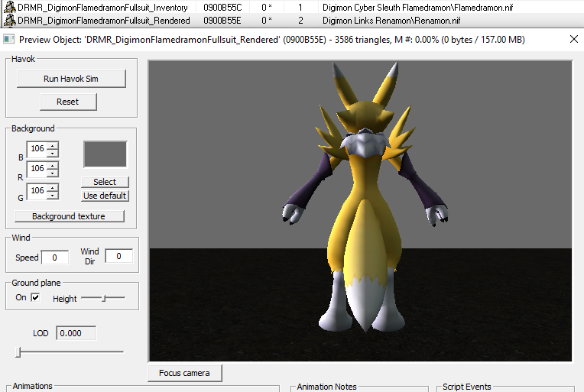Screen dimensions: 584x392
Task: Open background color Select dialog
Action: pyautogui.click(x=105, y=182)
